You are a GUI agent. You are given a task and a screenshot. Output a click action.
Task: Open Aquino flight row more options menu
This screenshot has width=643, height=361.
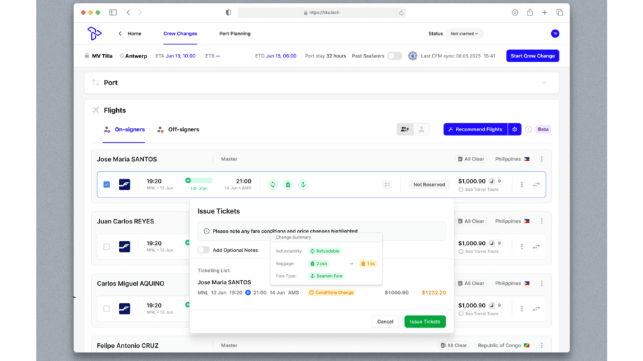(522, 308)
